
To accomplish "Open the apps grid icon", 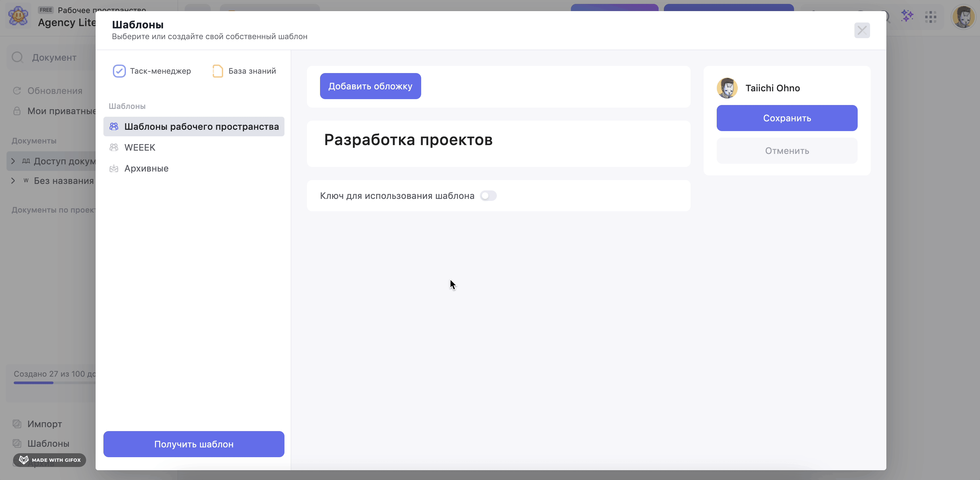I will click(930, 17).
